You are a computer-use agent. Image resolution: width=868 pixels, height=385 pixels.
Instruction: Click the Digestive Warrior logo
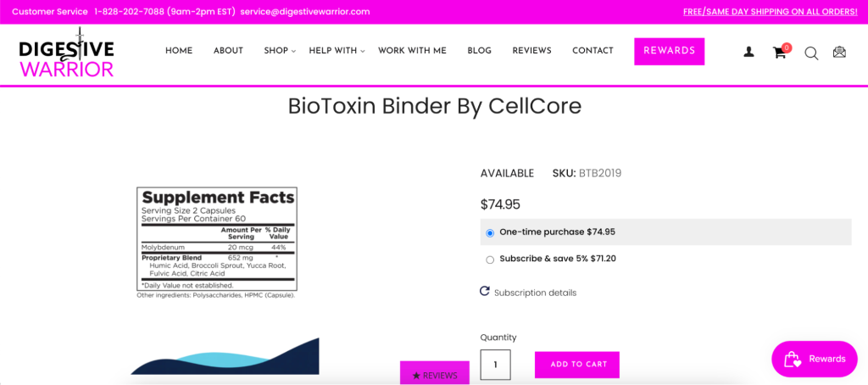66,53
